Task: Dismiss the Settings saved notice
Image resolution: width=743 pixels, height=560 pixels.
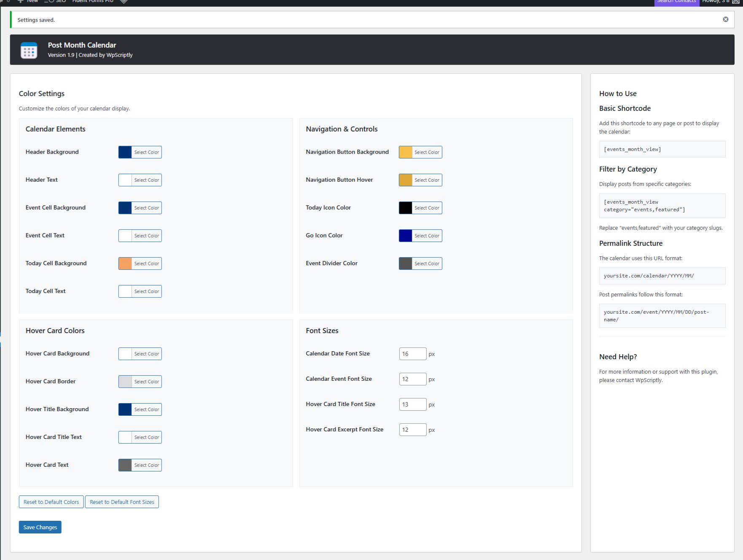Action: tap(725, 19)
